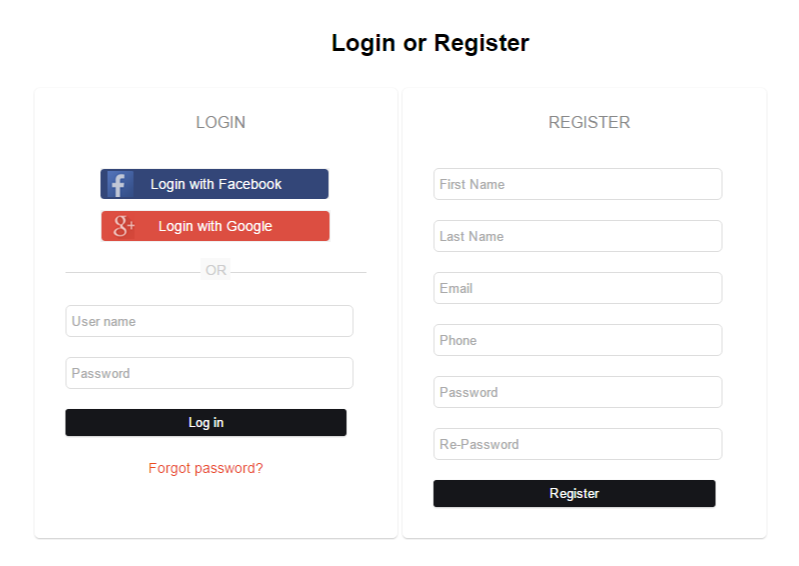Select the Email input field
799x566 pixels.
[x=578, y=288]
